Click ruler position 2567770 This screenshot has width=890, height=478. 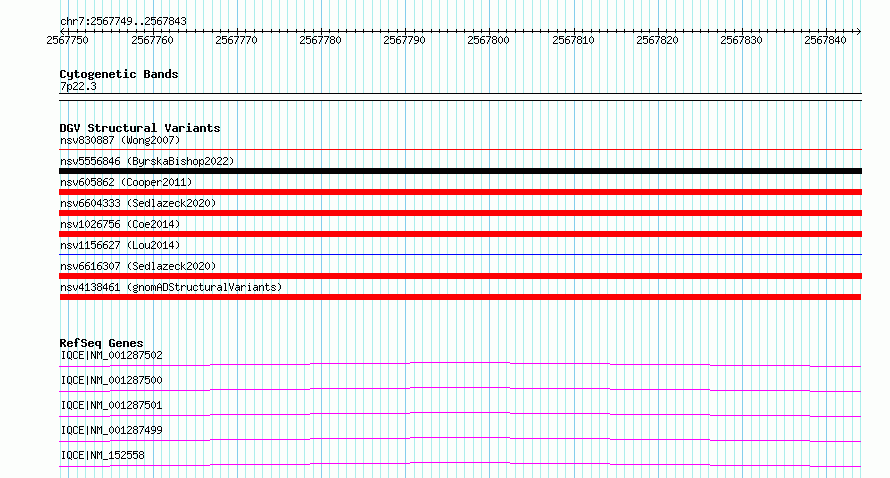(236, 40)
